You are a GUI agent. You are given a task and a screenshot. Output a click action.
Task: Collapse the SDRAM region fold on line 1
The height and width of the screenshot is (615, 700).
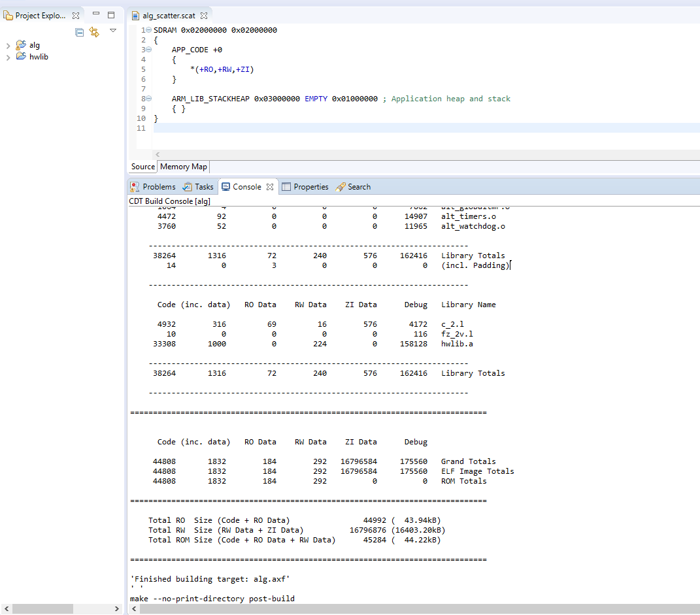tap(148, 30)
